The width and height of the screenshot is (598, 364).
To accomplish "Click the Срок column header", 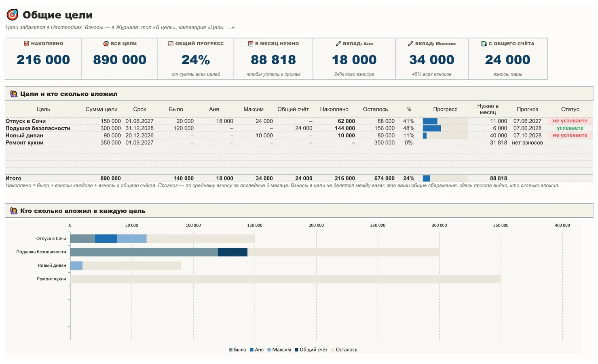I will pos(139,109).
